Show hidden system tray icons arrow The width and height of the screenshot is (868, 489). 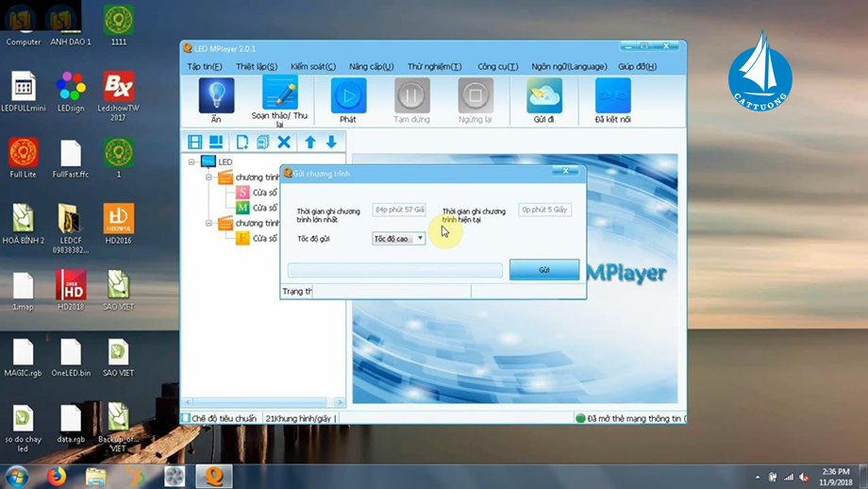tap(758, 477)
